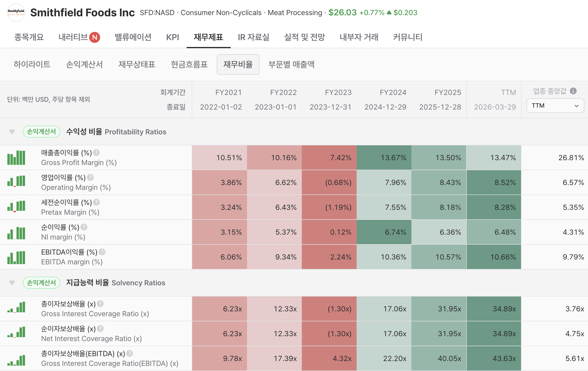Image resolution: width=588 pixels, height=371 pixels.
Task: Select the 손익계산서 sub-tab
Action: 84,65
